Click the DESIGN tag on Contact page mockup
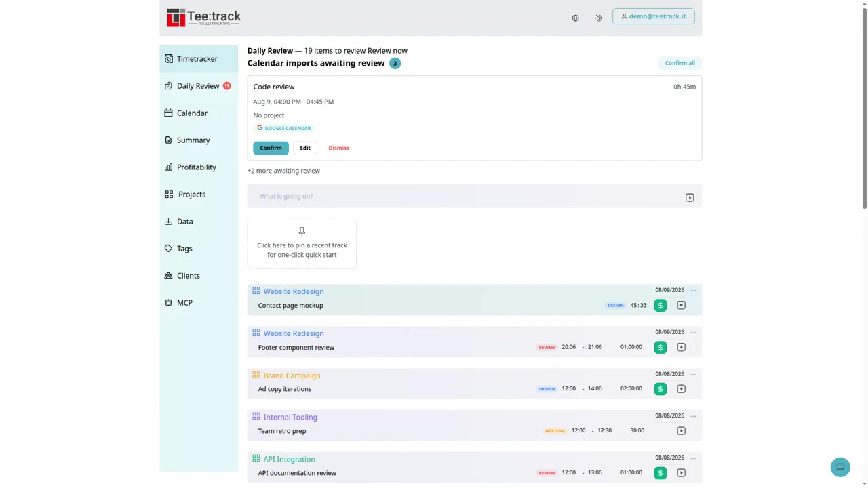This screenshot has width=868, height=488. 615,306
